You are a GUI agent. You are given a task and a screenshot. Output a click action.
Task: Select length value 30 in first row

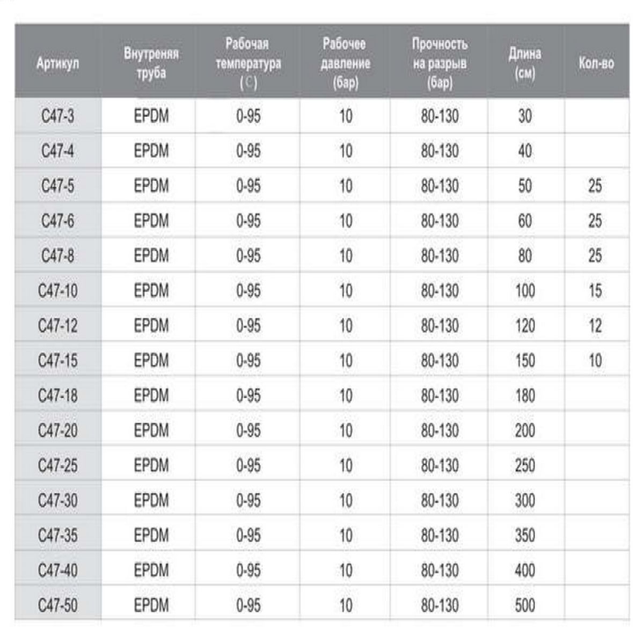coord(525,116)
